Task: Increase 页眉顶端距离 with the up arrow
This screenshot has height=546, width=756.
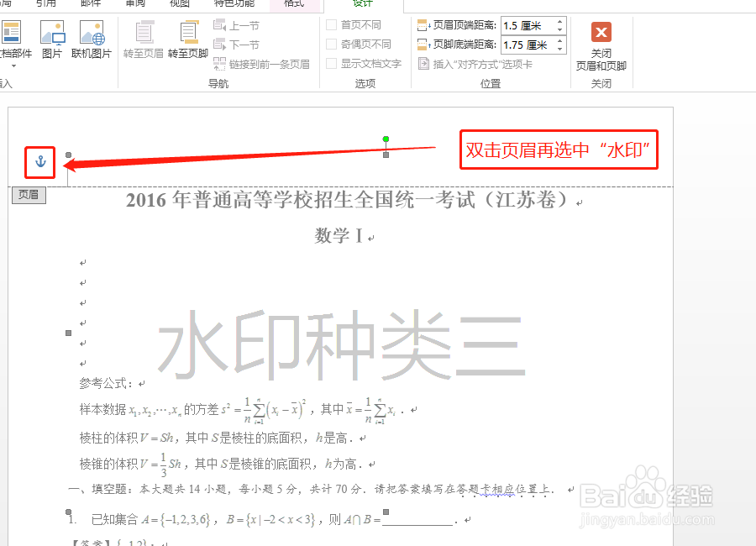Action: pyautogui.click(x=559, y=21)
